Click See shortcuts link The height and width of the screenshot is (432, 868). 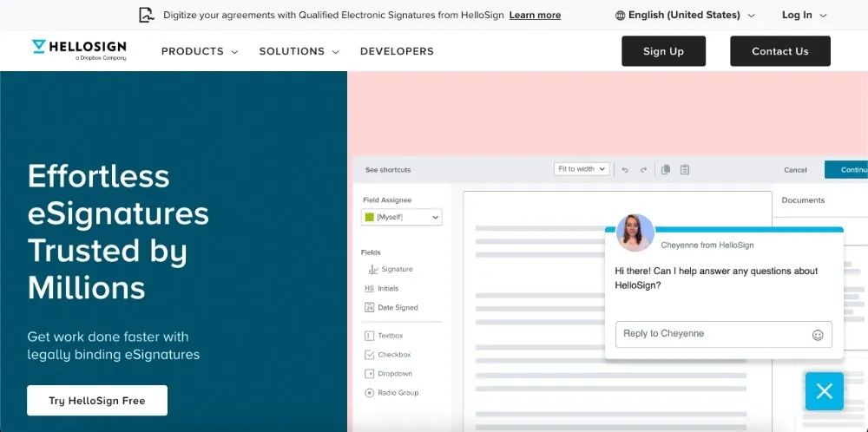tap(388, 170)
